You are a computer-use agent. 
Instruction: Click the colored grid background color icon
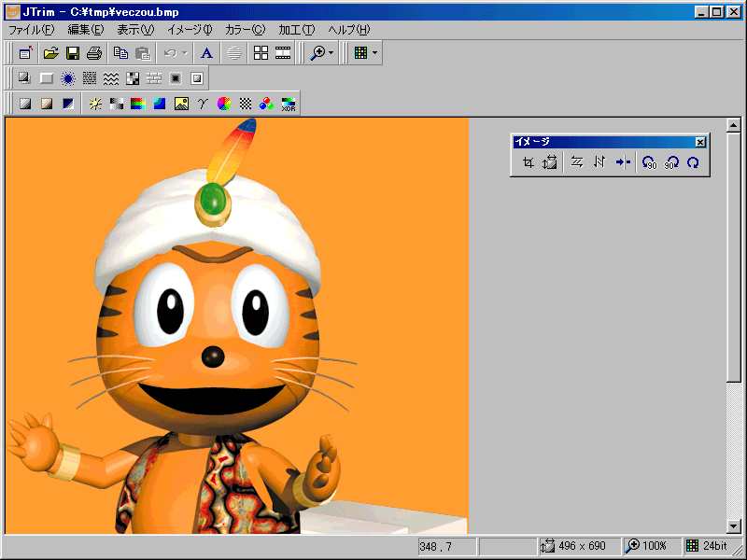361,53
